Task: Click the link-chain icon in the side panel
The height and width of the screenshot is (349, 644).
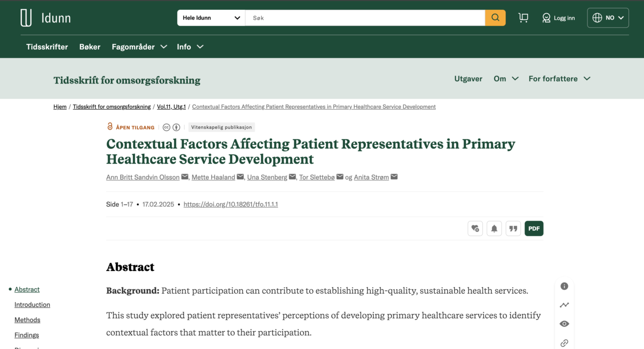Action: [x=564, y=343]
